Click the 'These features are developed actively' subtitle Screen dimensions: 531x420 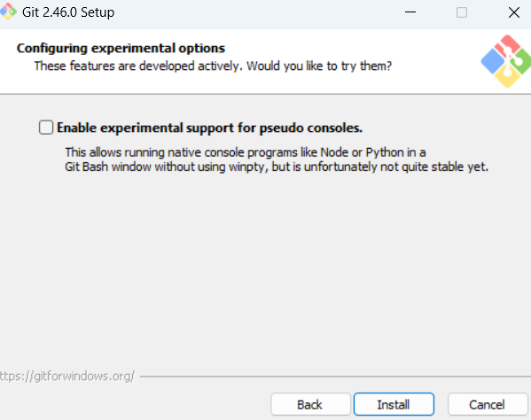pyautogui.click(x=213, y=66)
